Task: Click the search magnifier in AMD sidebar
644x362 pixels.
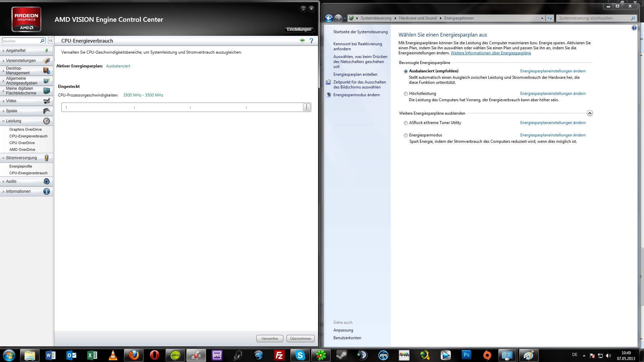Action: 42,41
